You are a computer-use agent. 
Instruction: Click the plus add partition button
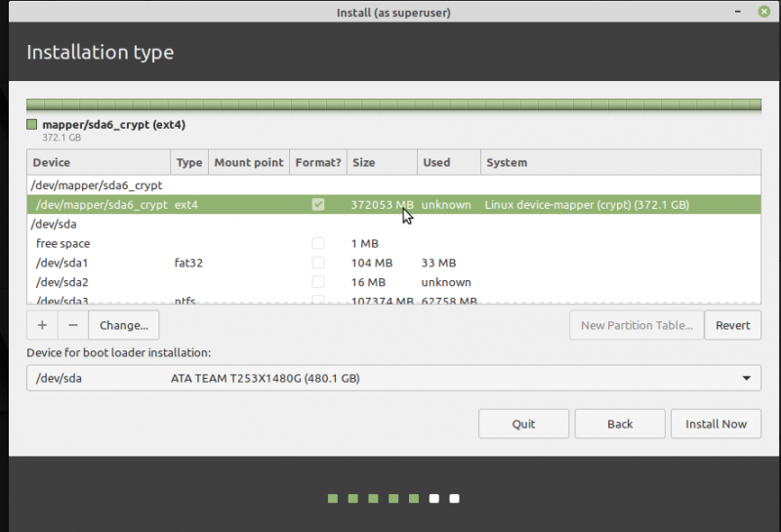(x=42, y=326)
